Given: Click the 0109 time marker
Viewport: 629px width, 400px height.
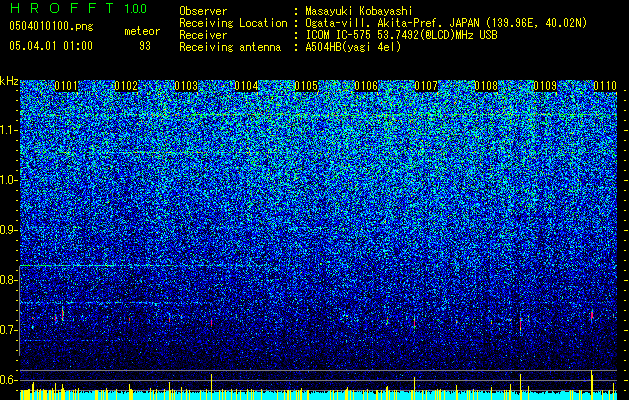Looking at the screenshot, I should click(x=545, y=86).
